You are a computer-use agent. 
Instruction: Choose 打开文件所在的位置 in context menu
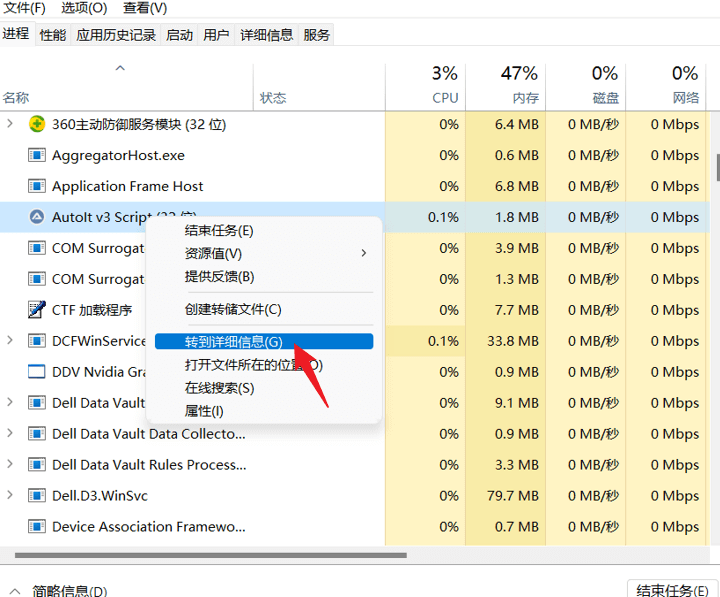coord(264,365)
